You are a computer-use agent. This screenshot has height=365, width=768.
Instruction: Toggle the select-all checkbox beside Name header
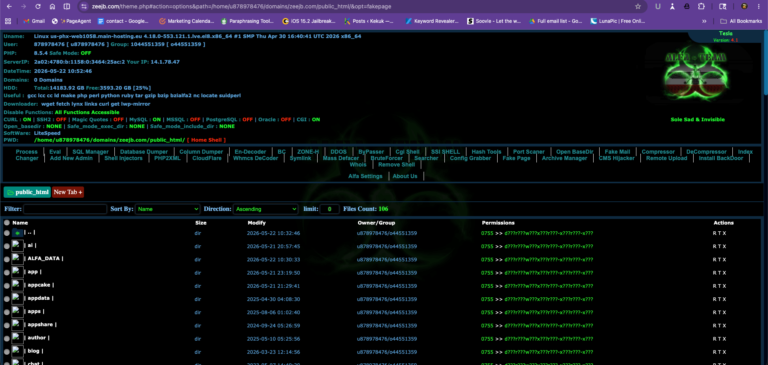click(x=7, y=222)
